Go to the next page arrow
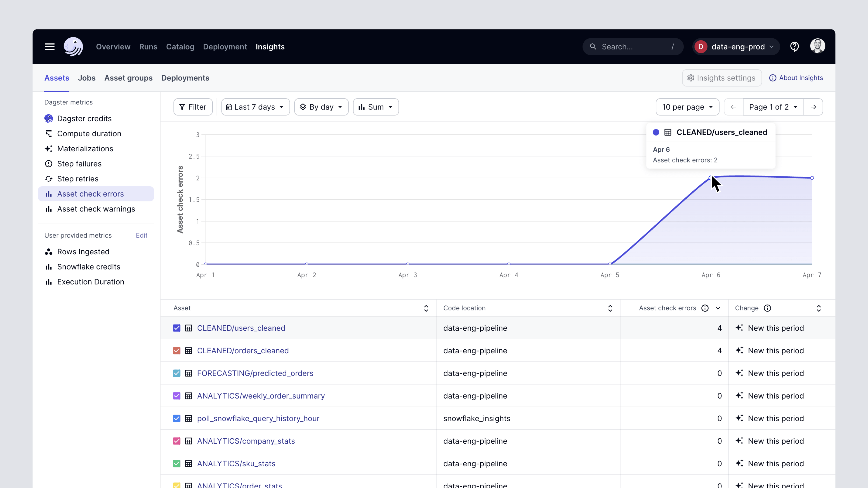Viewport: 868px width, 488px height. (x=813, y=107)
